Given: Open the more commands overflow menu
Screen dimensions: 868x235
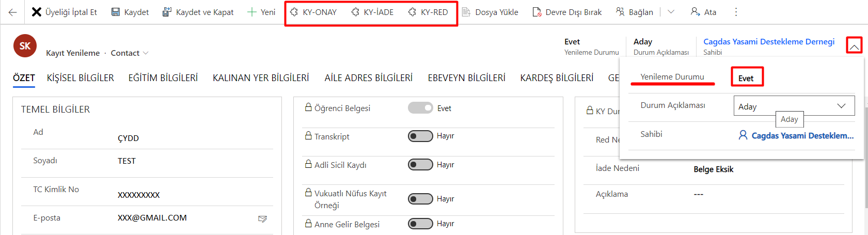Looking at the screenshot, I should [736, 12].
